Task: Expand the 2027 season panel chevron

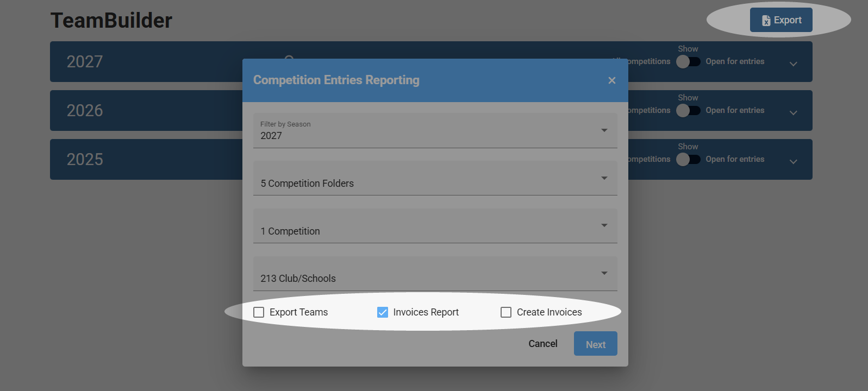Action: coord(794,64)
